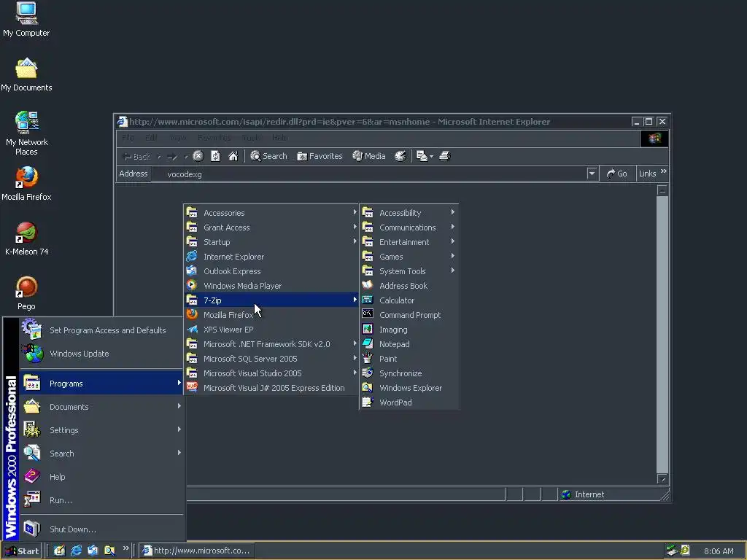This screenshot has height=560, width=747.
Task: Click Shut Down... in Start menu
Action: coord(101,529)
